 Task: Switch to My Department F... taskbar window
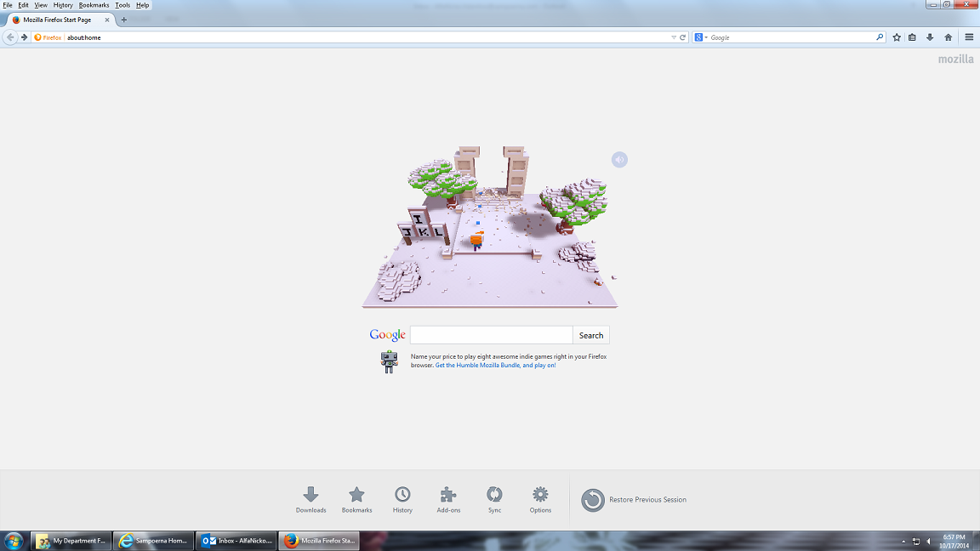[x=71, y=541]
